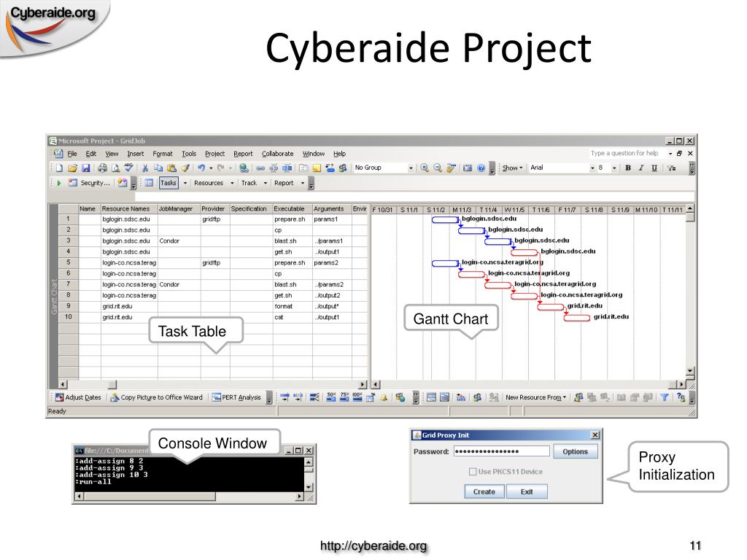Open the Undo history dropdown arrow
Image resolution: width=747 pixels, height=560 pixels.
211,168
